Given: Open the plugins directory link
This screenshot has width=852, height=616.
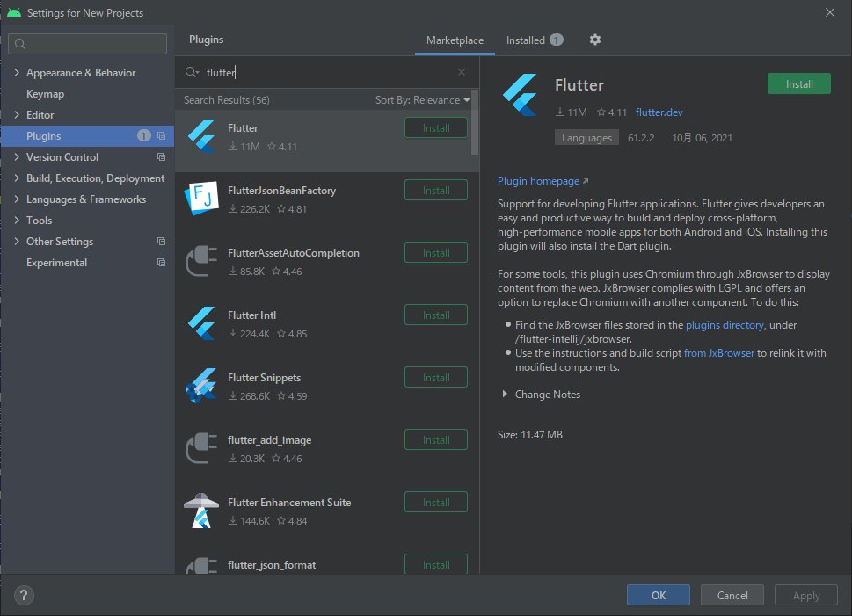Looking at the screenshot, I should [725, 325].
